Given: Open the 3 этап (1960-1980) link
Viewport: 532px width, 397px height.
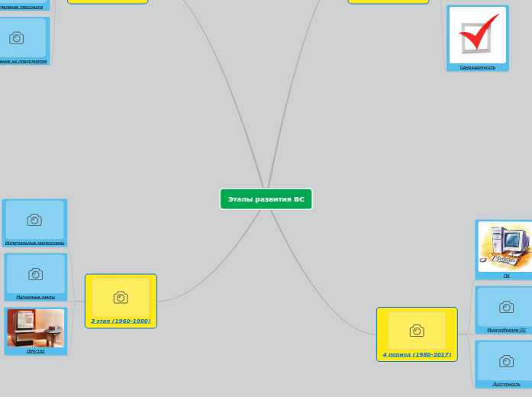Looking at the screenshot, I should 121,321.
